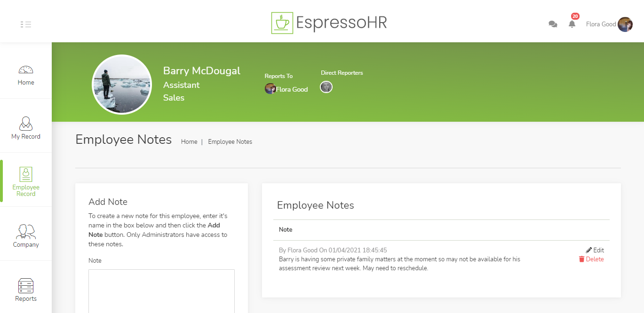The image size is (644, 313).
Task: Select Home in the sidebar
Action: click(26, 75)
